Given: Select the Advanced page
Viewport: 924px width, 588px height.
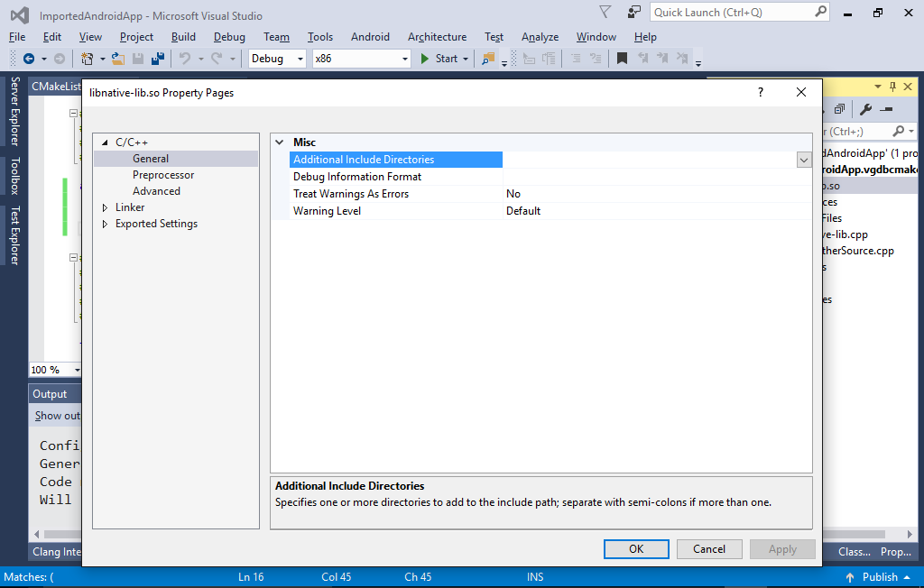Looking at the screenshot, I should (x=156, y=191).
